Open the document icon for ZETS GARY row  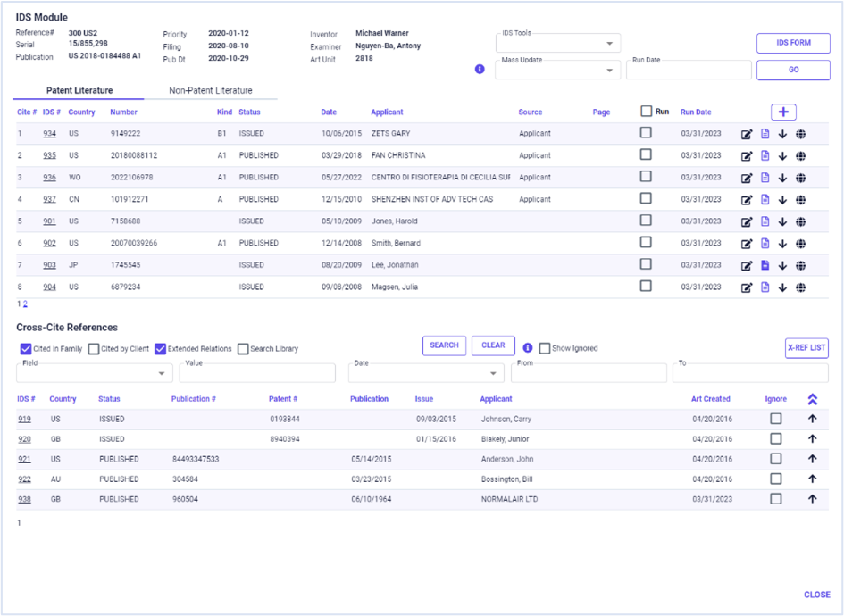click(x=765, y=134)
